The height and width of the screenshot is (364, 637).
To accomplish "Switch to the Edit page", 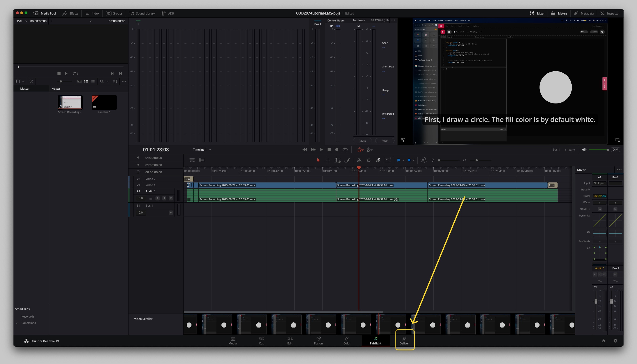I will point(290,340).
